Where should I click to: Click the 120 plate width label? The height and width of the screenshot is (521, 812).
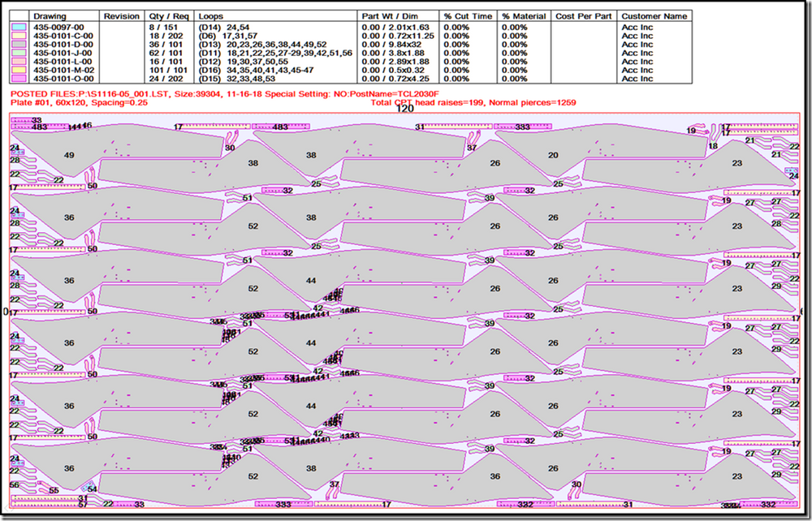(x=404, y=110)
